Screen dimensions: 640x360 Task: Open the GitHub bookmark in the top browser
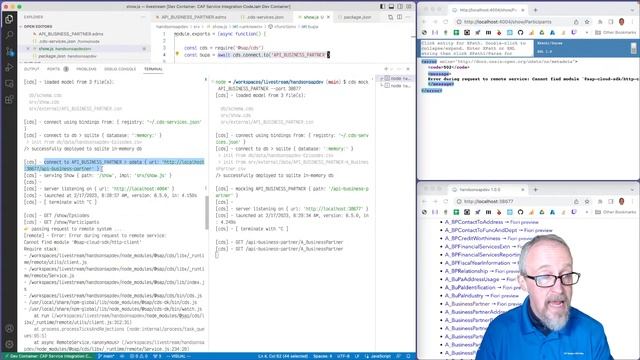pyautogui.click(x=520, y=32)
